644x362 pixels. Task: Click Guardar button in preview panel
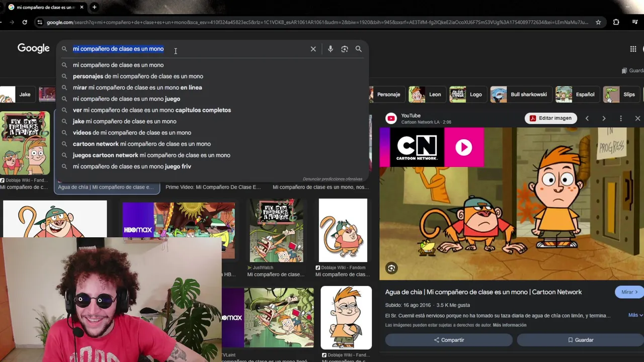(x=580, y=340)
